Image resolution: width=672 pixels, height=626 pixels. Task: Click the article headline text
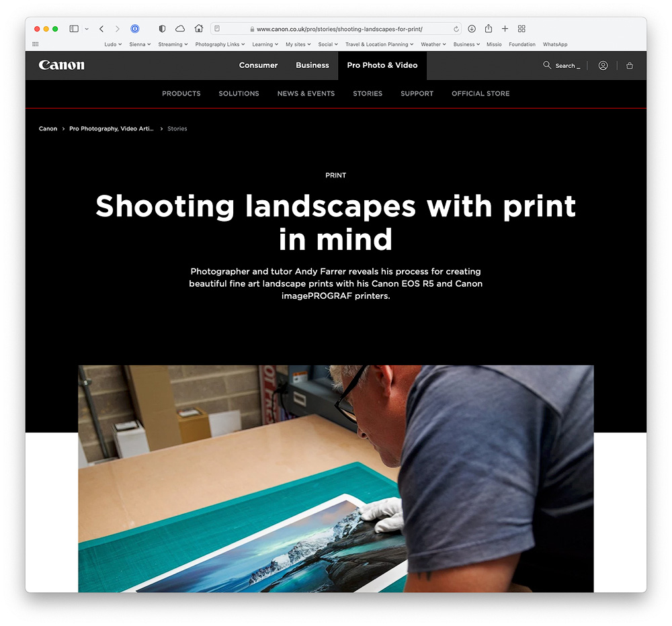pyautogui.click(x=335, y=222)
